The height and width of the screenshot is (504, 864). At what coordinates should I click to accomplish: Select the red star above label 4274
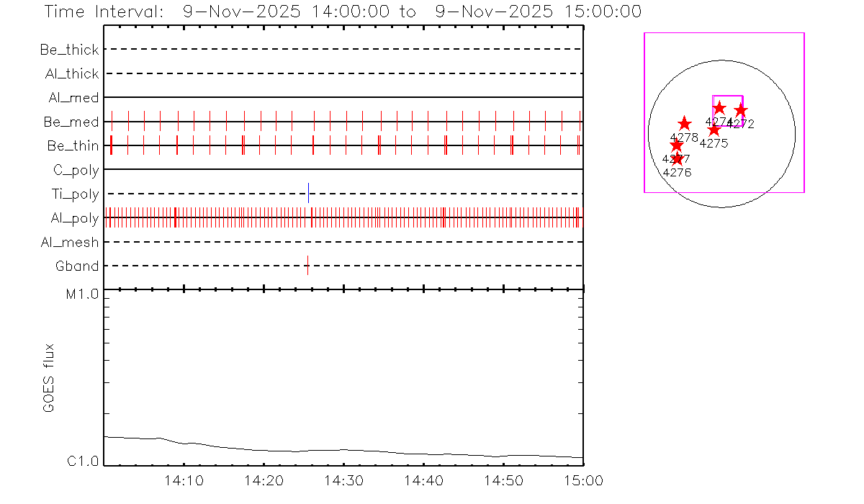[719, 108]
